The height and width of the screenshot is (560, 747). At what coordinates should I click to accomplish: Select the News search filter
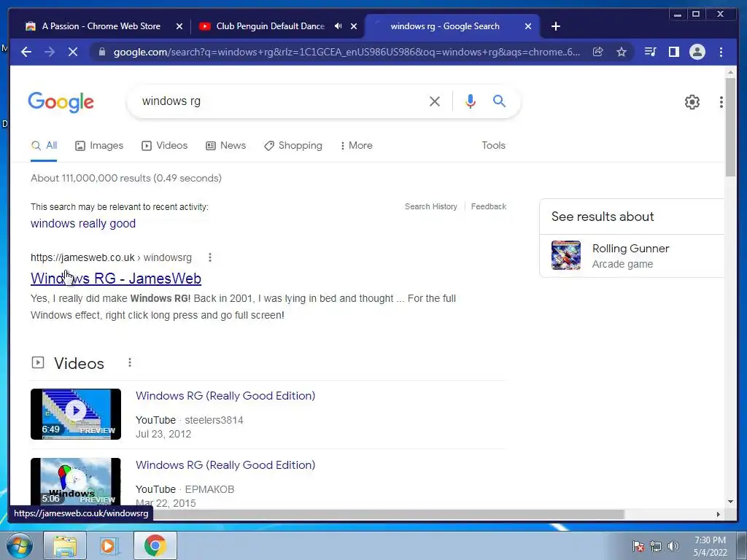(x=226, y=146)
